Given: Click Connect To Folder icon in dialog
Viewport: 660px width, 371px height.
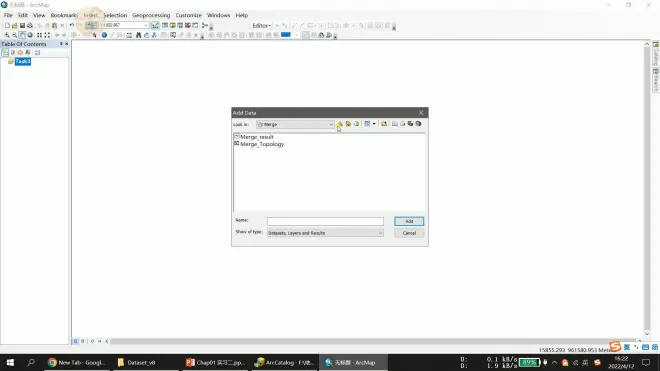Looking at the screenshot, I should pos(384,124).
